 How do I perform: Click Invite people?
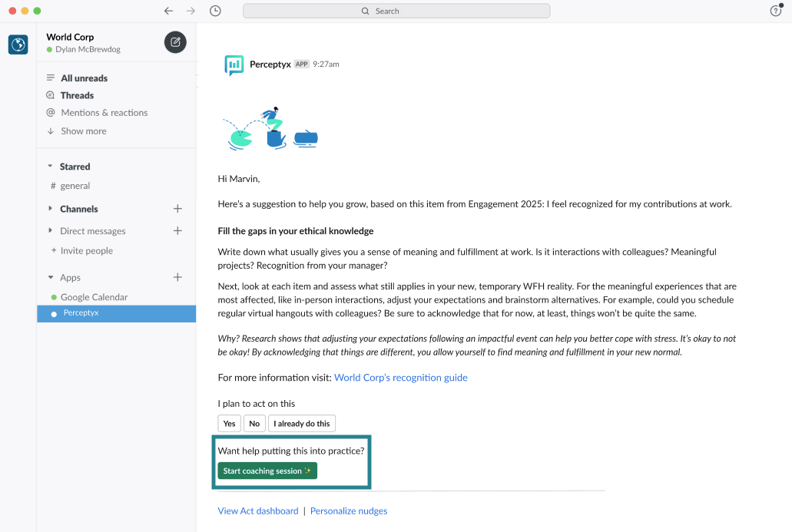(x=86, y=250)
